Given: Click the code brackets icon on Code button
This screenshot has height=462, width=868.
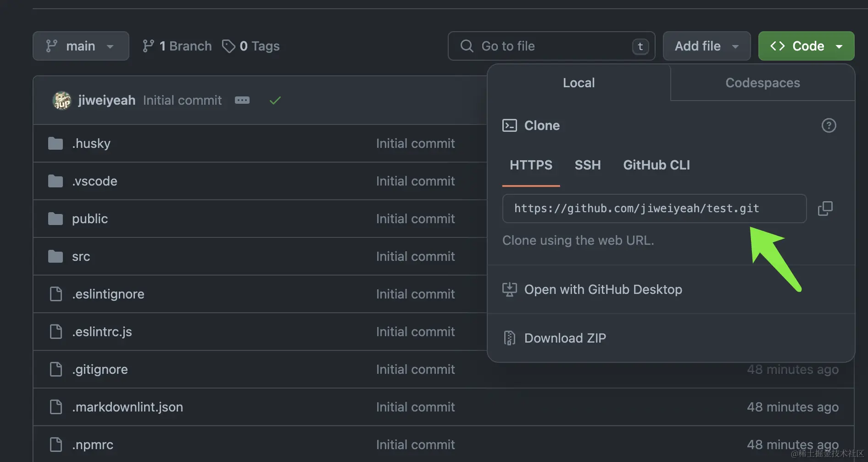Looking at the screenshot, I should 777,46.
